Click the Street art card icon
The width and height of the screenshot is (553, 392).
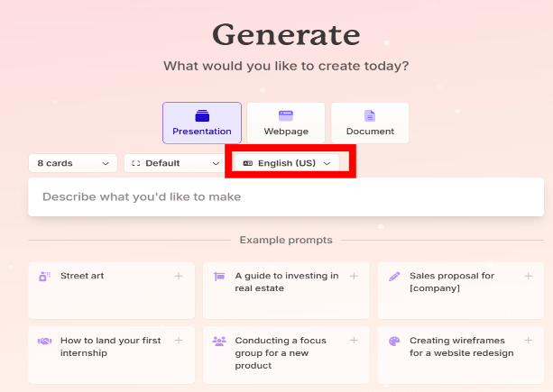44,276
